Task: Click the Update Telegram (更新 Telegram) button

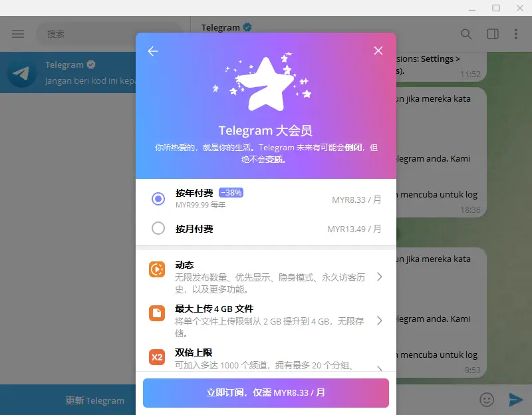Action: 94,400
